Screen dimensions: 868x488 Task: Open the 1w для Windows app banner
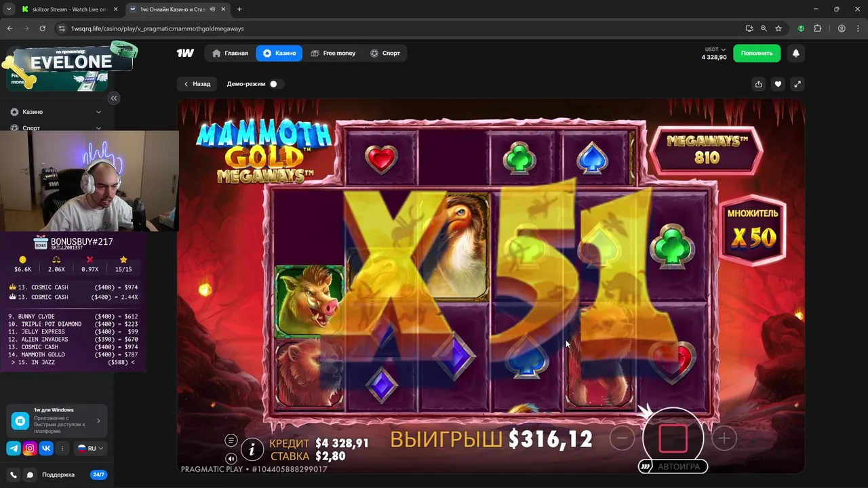tap(56, 420)
